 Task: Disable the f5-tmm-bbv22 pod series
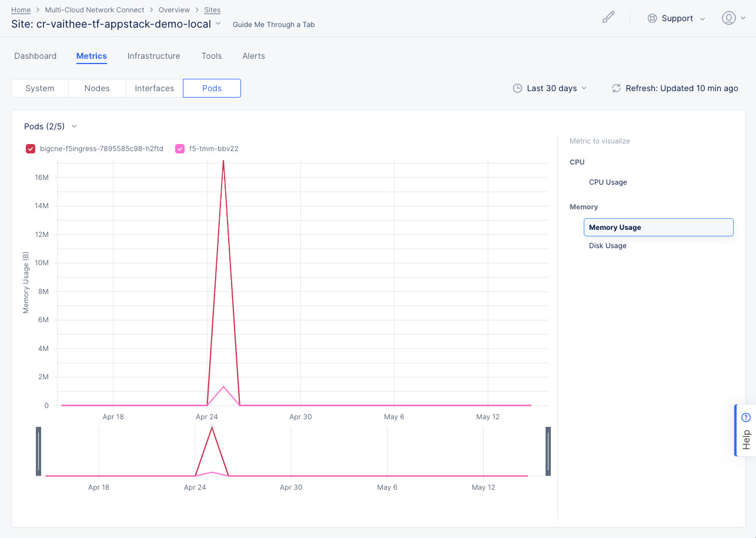pyautogui.click(x=180, y=149)
